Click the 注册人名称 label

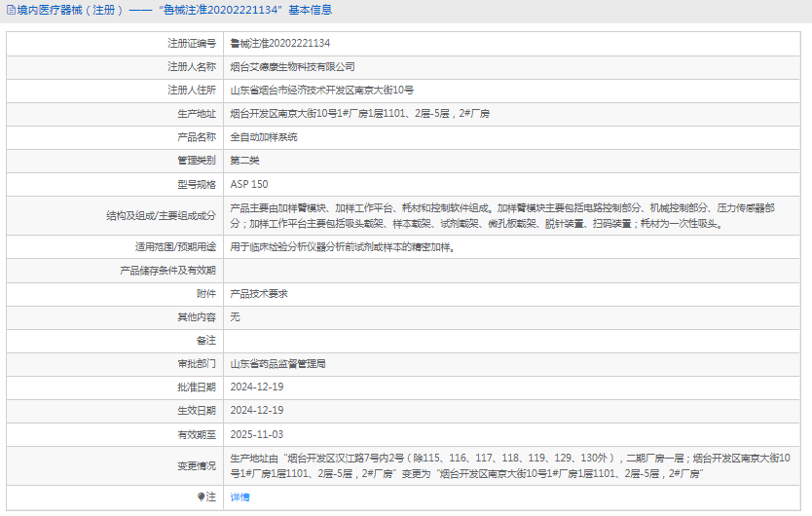pos(192,67)
